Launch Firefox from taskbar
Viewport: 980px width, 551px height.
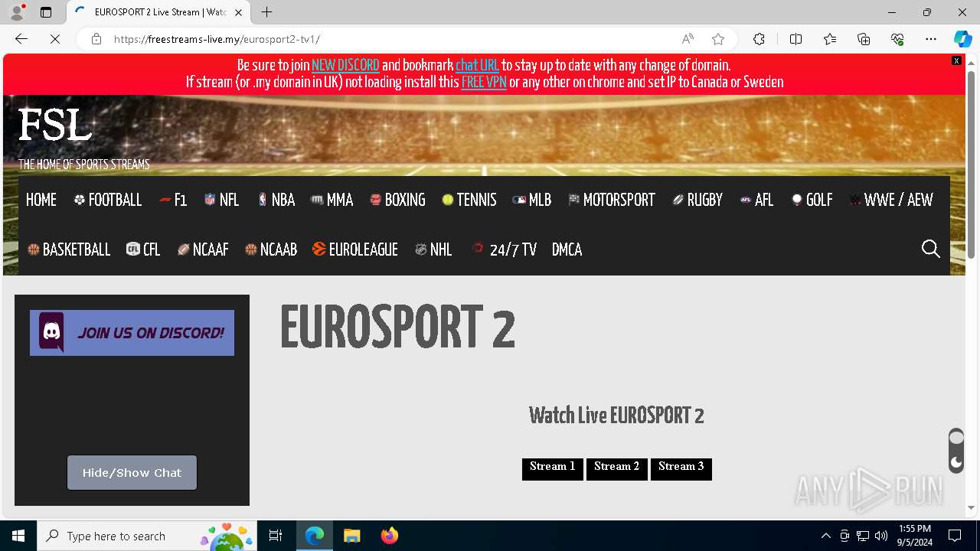[389, 536]
